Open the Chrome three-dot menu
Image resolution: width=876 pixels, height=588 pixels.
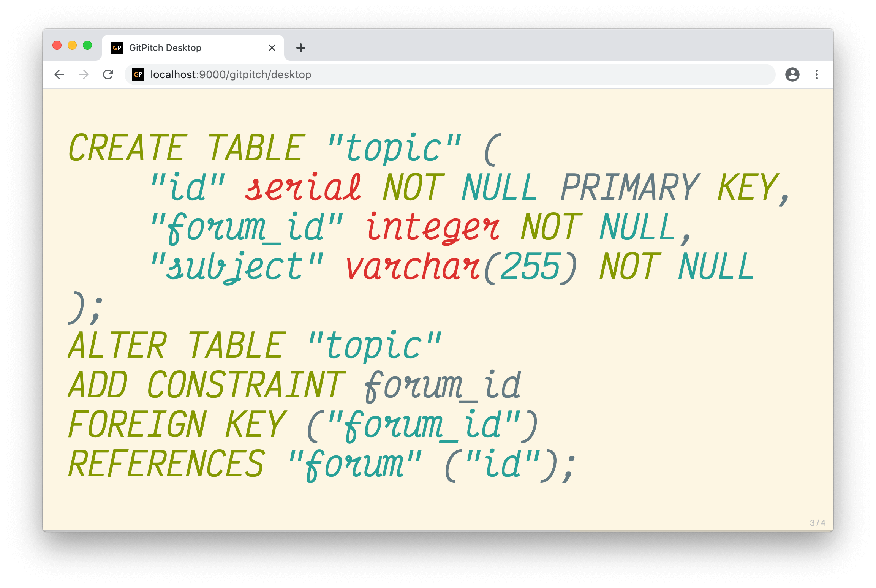tap(816, 74)
